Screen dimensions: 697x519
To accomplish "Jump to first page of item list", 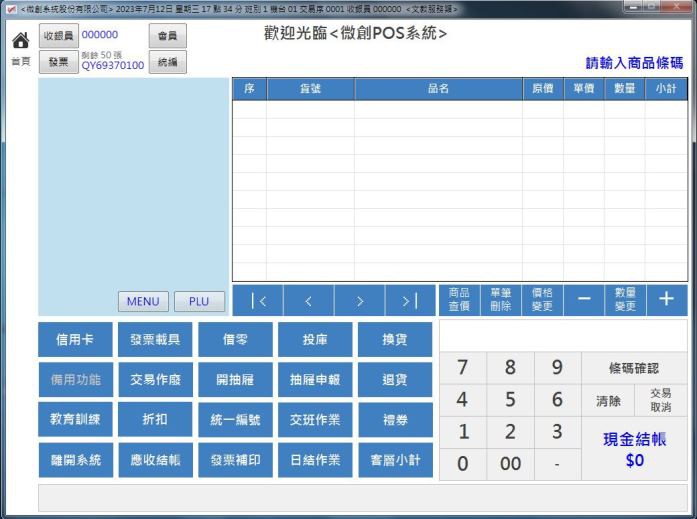I will click(x=258, y=301).
